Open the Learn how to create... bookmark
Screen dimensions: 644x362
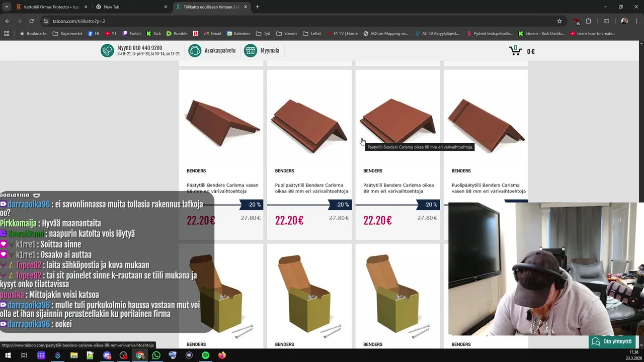tap(593, 34)
